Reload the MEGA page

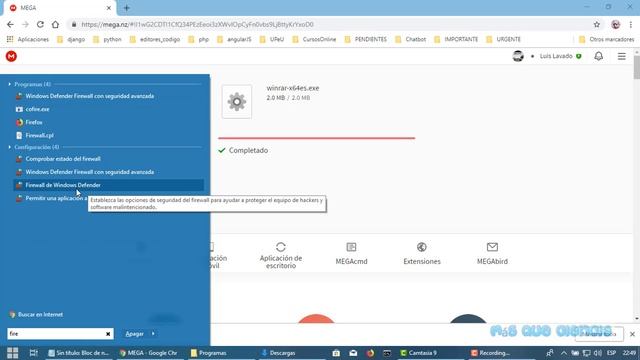pos(40,24)
